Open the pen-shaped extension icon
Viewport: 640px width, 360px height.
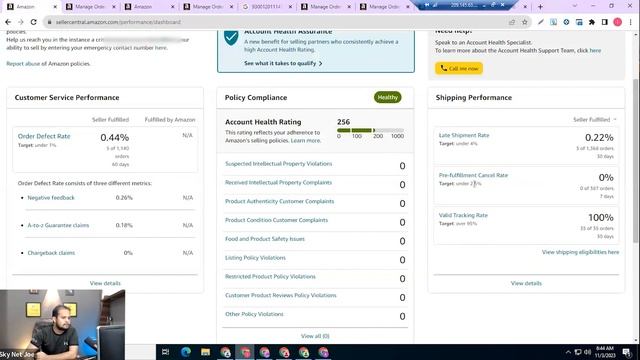coord(540,22)
